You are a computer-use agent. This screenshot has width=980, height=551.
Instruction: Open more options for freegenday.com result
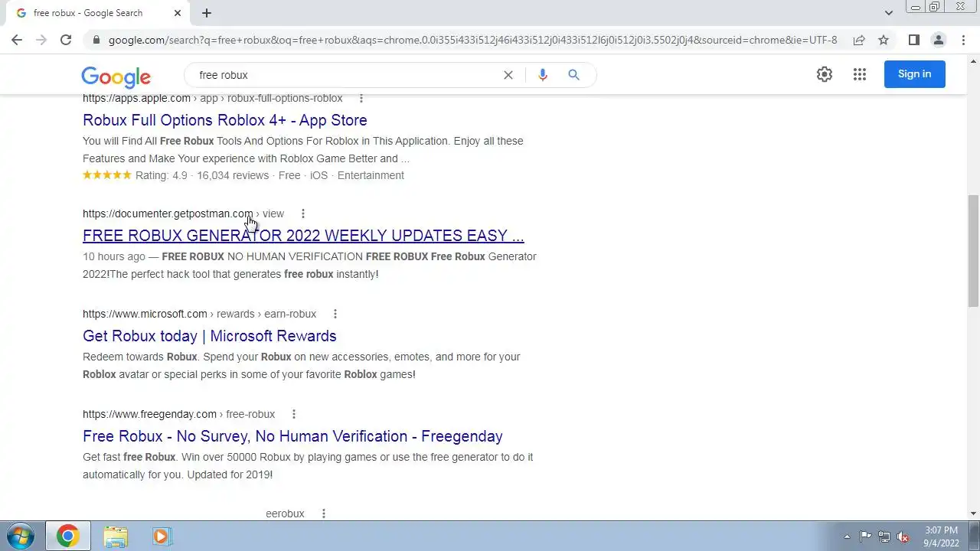click(x=293, y=414)
